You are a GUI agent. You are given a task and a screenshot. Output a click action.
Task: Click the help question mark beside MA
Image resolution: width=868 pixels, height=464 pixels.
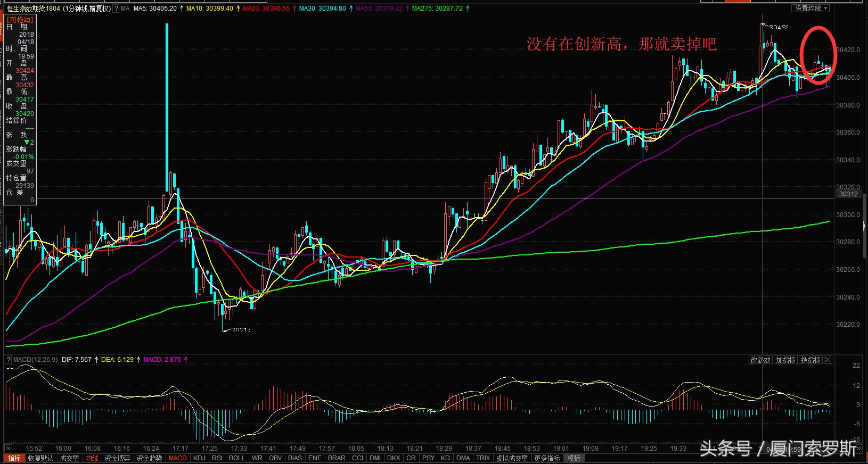coord(116,9)
